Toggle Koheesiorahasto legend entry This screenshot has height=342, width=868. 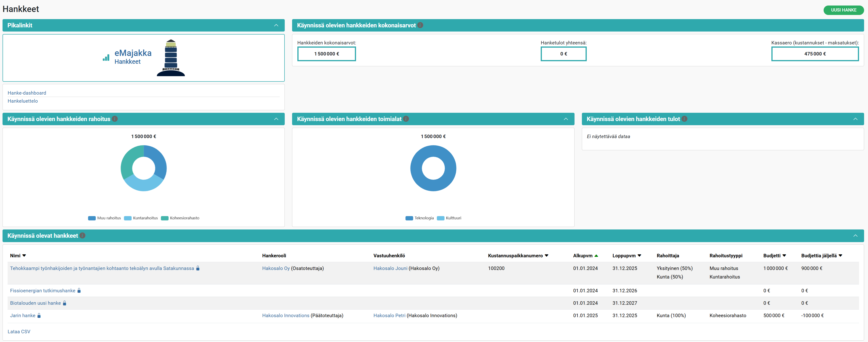click(180, 218)
